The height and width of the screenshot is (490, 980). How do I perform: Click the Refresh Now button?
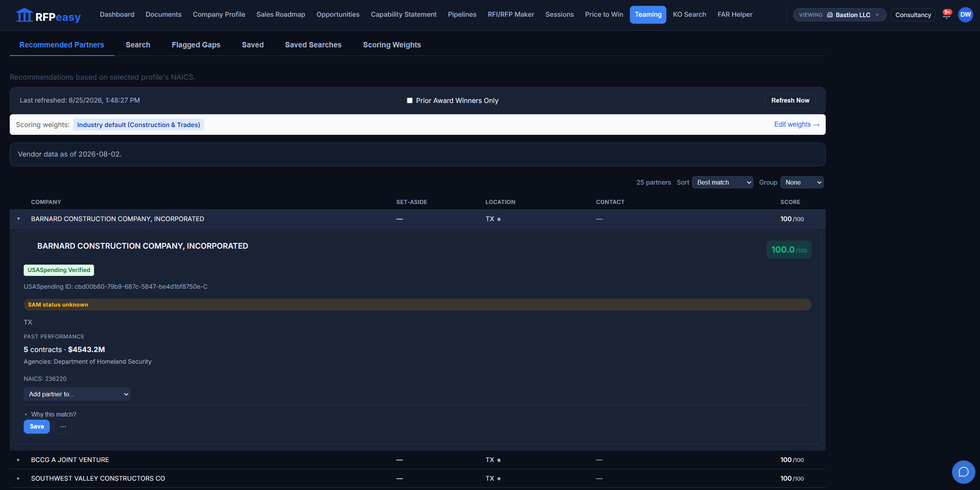(790, 100)
